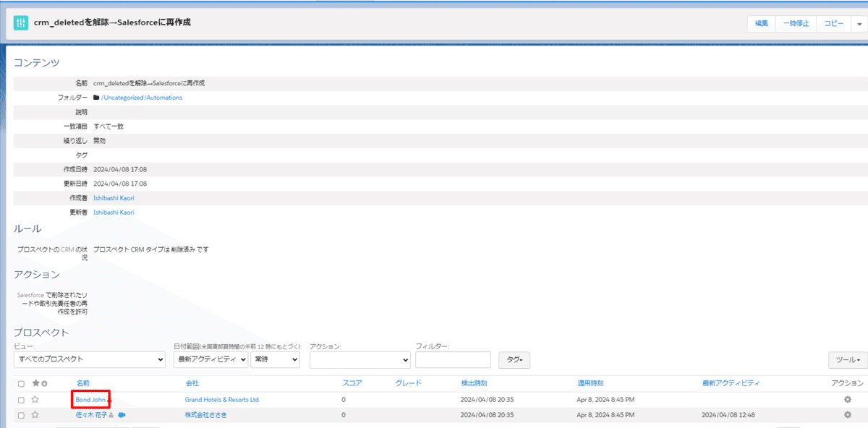
Task: Open the Bond John prospect link
Action: point(90,400)
